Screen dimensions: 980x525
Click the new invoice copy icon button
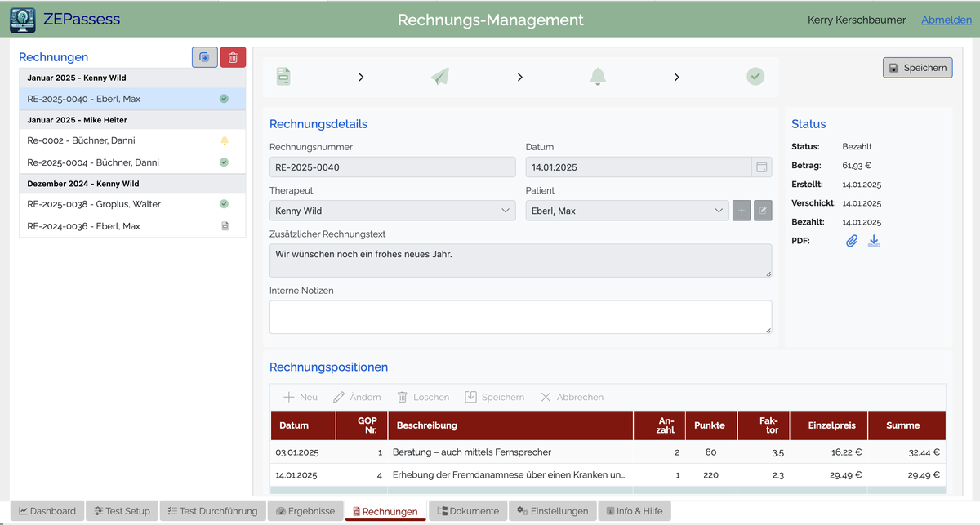pyautogui.click(x=204, y=57)
